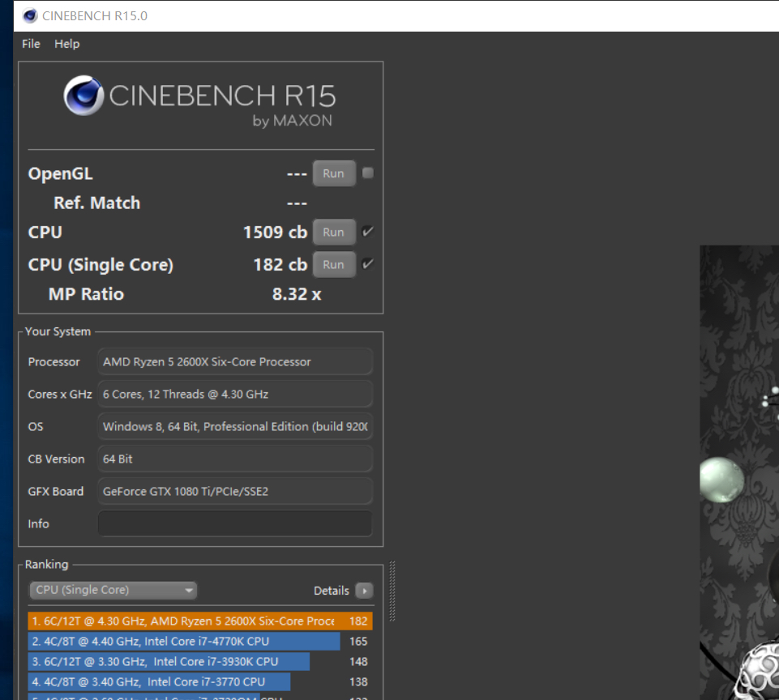Open the Help menu

[x=66, y=44]
